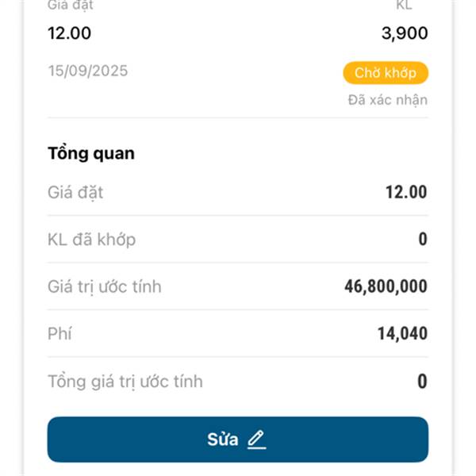Click the Tổng quan section heading
Viewport: 476px width, 476px height.
(x=90, y=153)
